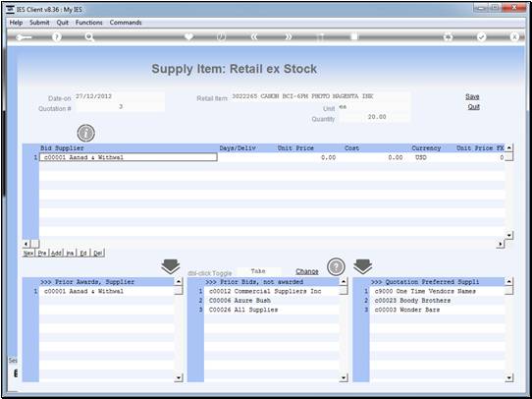This screenshot has height=399, width=532.
Task: Click up arrow in Quotation Preferred list scrollbar
Action: [x=508, y=281]
